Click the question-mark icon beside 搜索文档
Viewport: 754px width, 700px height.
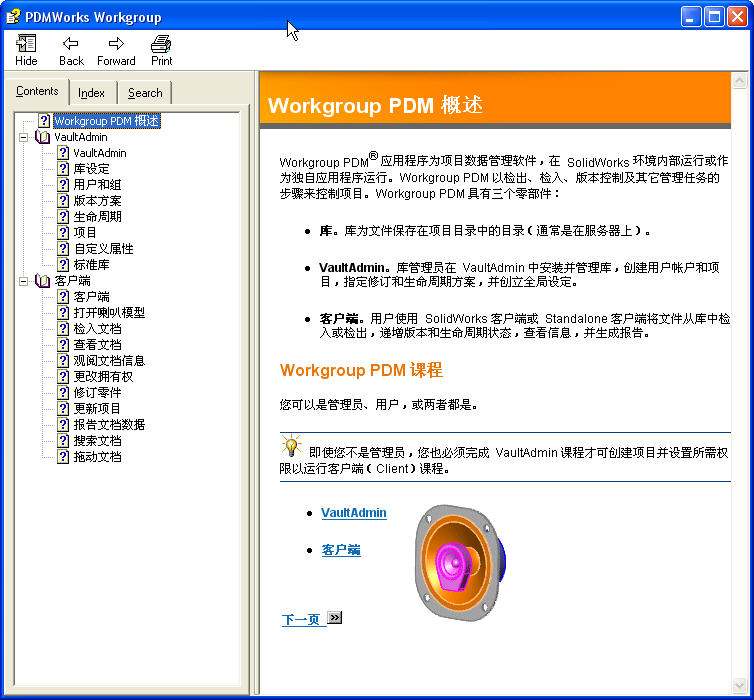pos(63,440)
